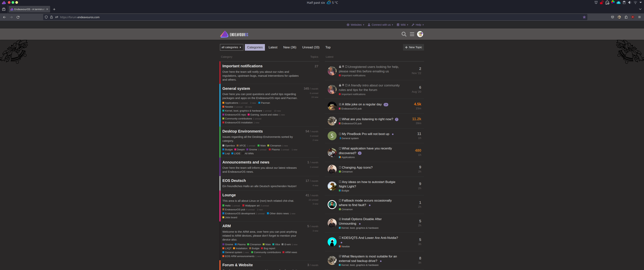Click the browser URL address field
Viewport: 644px width, 270px height.
point(315,17)
